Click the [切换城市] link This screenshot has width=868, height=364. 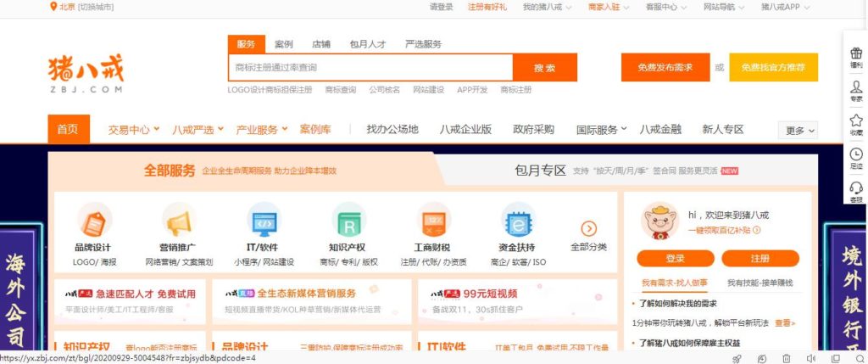coord(97,7)
